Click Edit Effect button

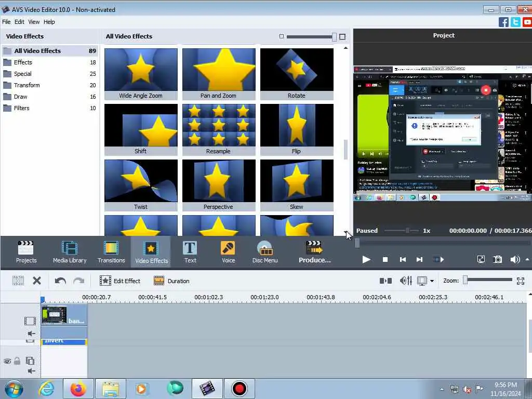[x=120, y=281]
